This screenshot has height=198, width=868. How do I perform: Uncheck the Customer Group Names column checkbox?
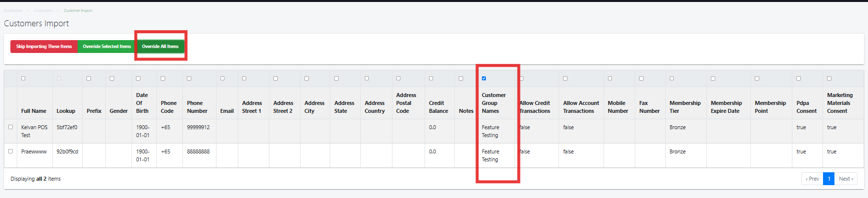pyautogui.click(x=484, y=78)
